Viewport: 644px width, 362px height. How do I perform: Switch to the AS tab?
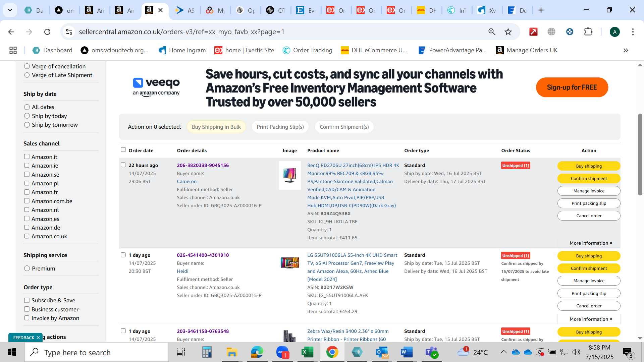click(x=185, y=10)
